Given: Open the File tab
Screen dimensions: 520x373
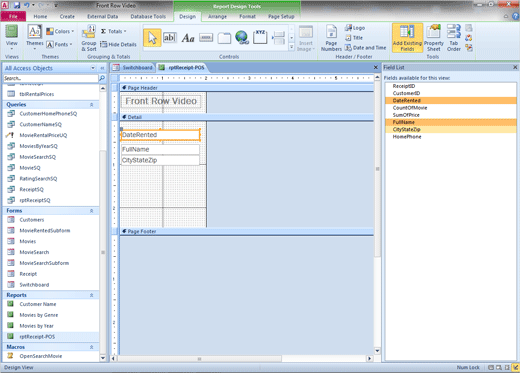Looking at the screenshot, I should coord(13,16).
